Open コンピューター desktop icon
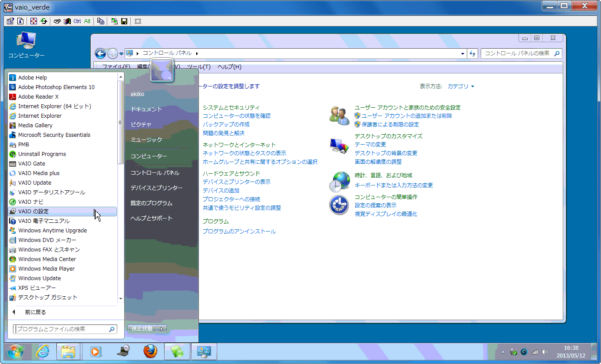 click(26, 45)
